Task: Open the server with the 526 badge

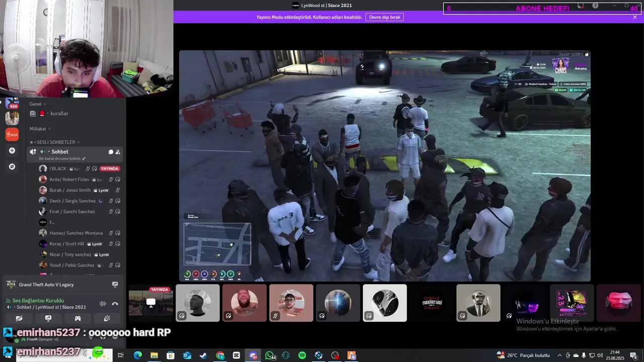Action: (12, 103)
